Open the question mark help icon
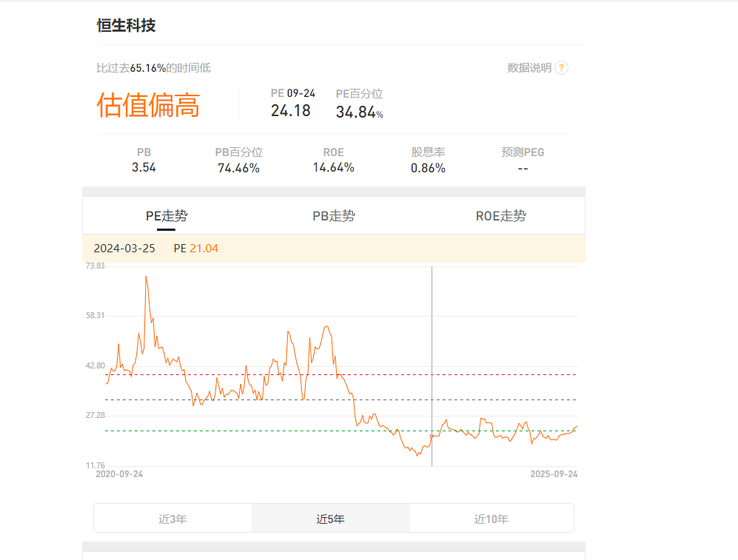 pyautogui.click(x=561, y=68)
